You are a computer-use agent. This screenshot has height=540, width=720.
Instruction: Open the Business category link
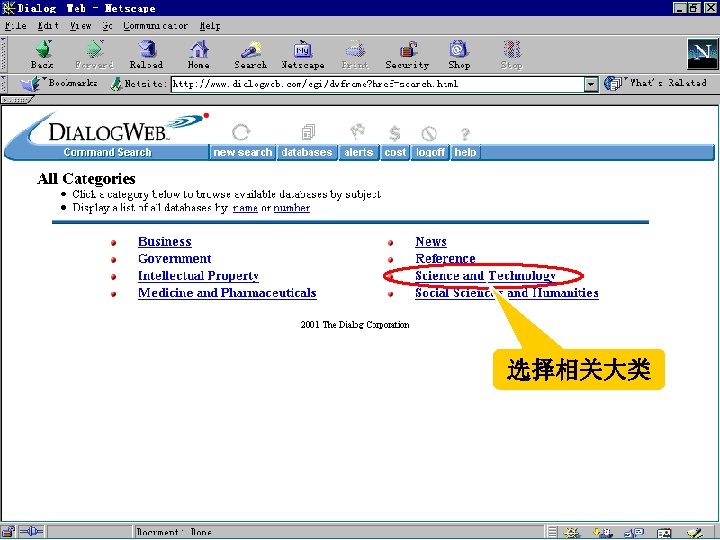point(165,242)
